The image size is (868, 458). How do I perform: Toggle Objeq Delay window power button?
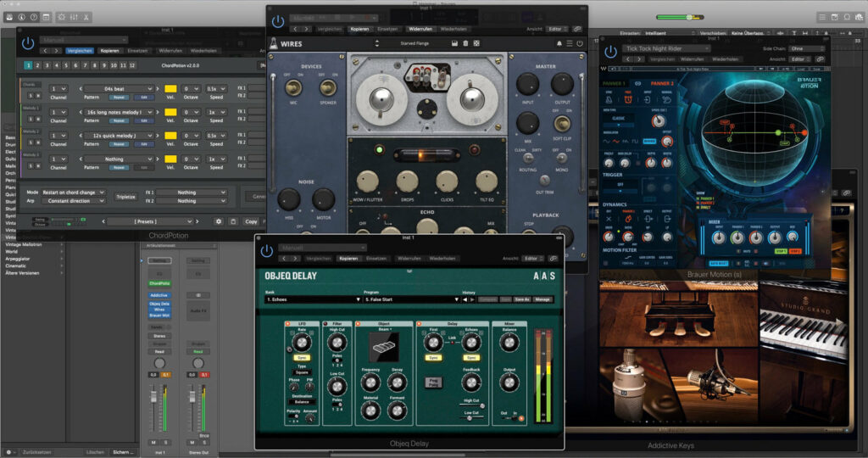(x=267, y=251)
